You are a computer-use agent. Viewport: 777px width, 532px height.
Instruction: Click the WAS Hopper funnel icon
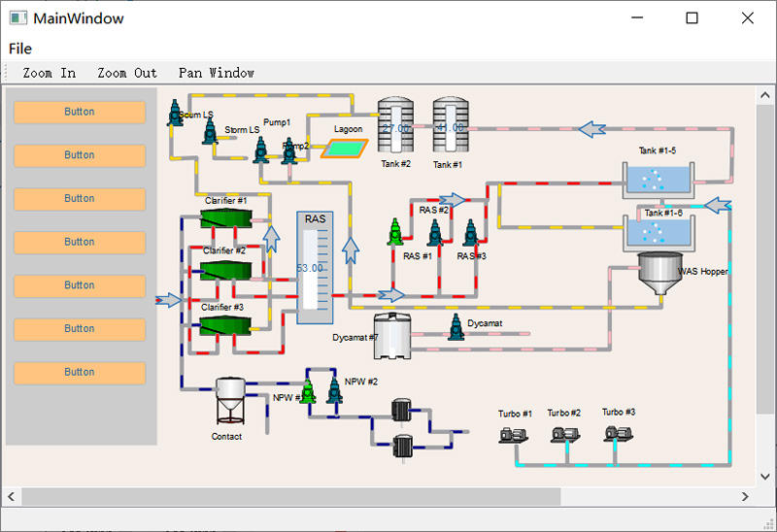[x=659, y=277]
